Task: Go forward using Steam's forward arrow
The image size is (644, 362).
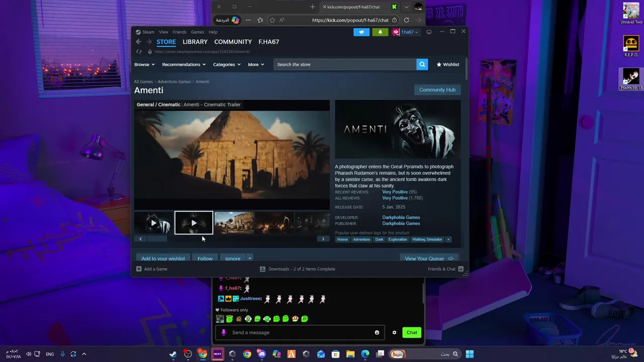Action: [x=149, y=42]
